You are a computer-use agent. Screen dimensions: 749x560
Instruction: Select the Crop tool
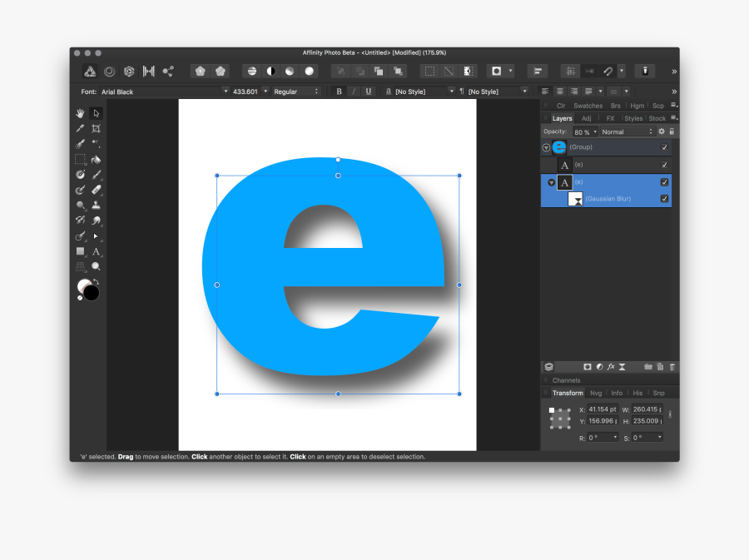[97, 128]
